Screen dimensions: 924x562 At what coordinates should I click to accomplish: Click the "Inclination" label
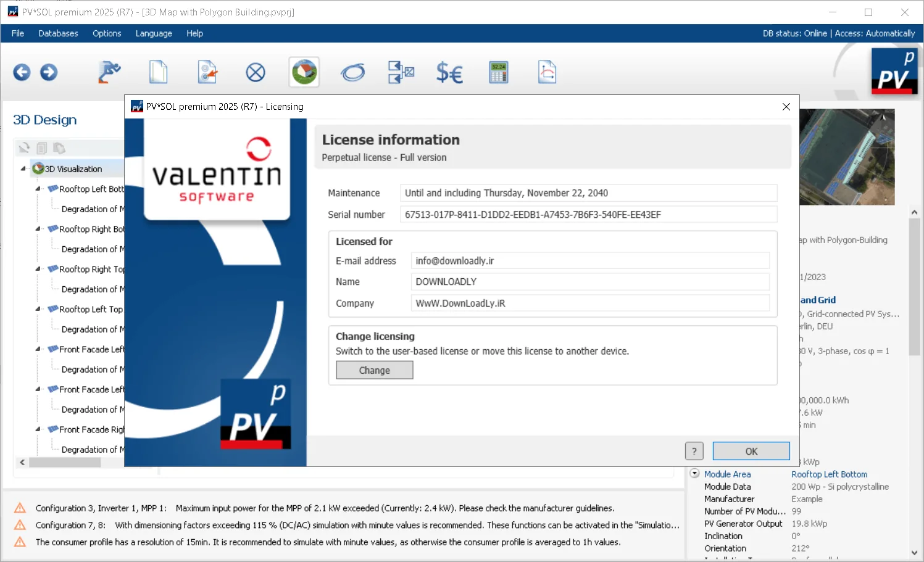723,536
